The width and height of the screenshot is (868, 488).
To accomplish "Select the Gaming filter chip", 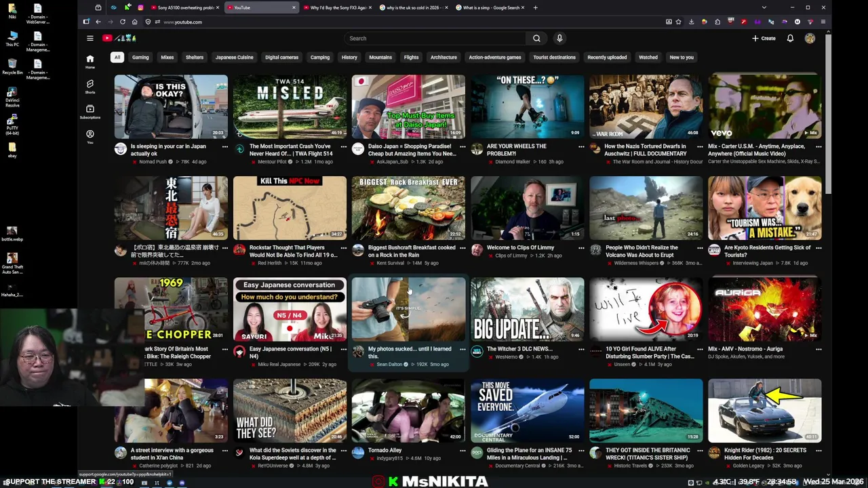I will coord(140,57).
